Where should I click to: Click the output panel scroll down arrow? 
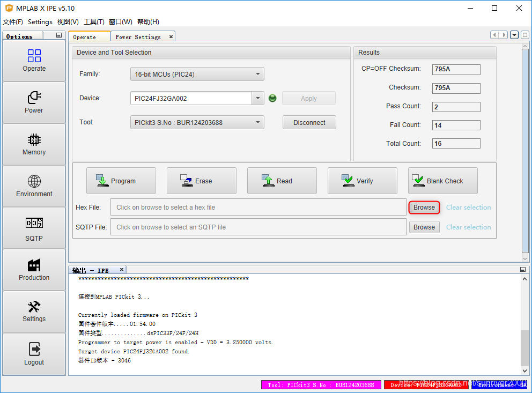pos(524,370)
